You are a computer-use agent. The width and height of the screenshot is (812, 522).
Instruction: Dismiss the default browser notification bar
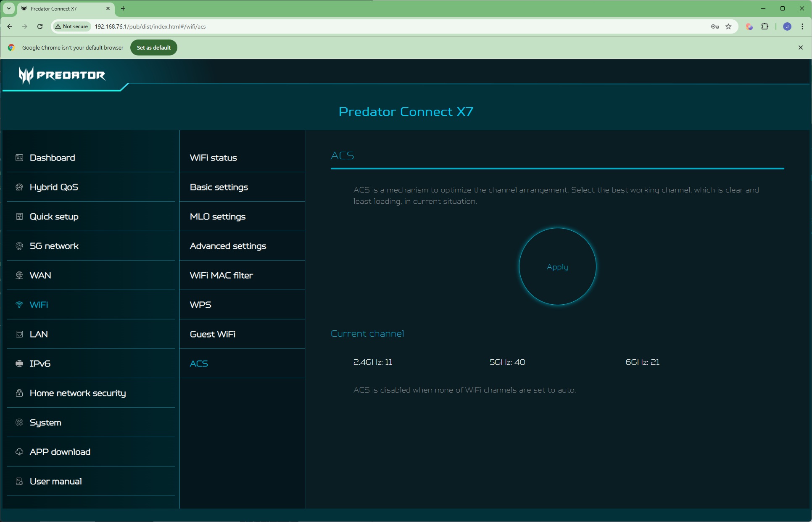[800, 47]
